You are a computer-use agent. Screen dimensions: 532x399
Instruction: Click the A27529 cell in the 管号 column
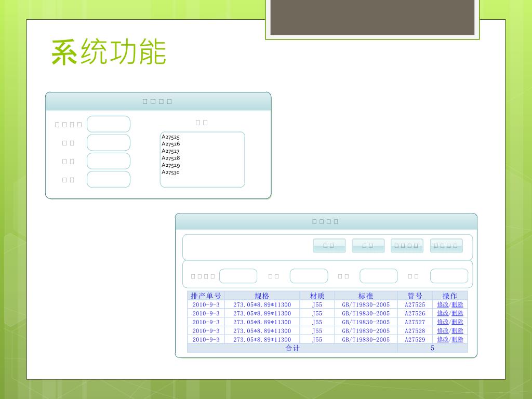pyautogui.click(x=415, y=339)
